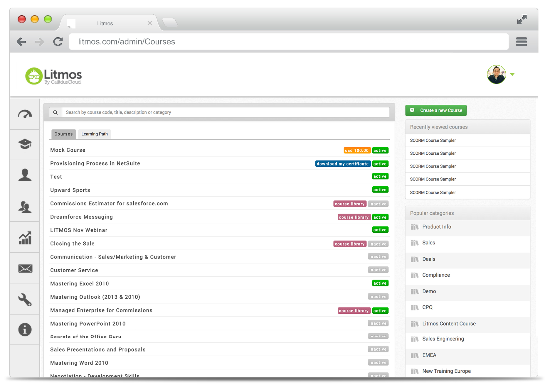
Task: Open the first SCORM Course Sampler entry
Action: point(467,141)
